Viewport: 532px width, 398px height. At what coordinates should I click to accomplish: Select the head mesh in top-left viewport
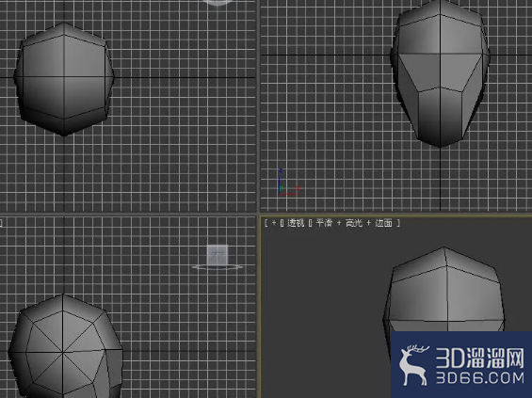tap(64, 79)
